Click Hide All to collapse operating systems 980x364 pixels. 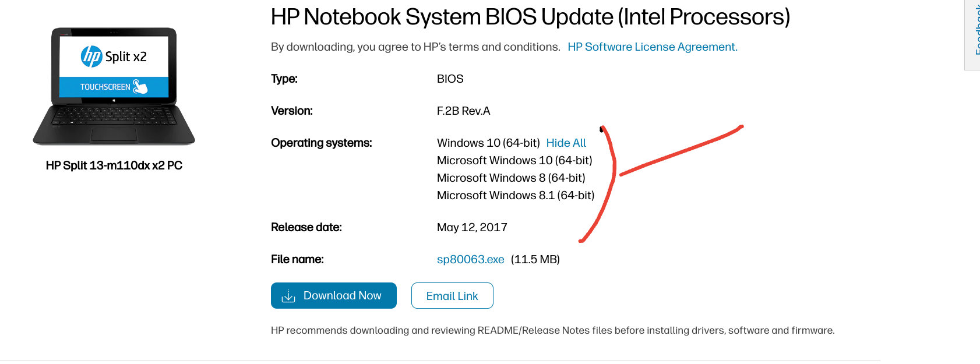pyautogui.click(x=565, y=143)
